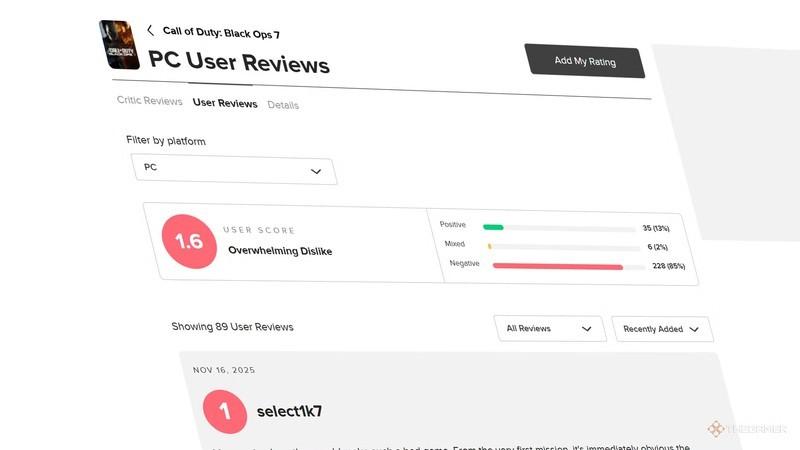This screenshot has height=450, width=800.
Task: Open the All Reviews filter dropdown
Action: pos(550,329)
